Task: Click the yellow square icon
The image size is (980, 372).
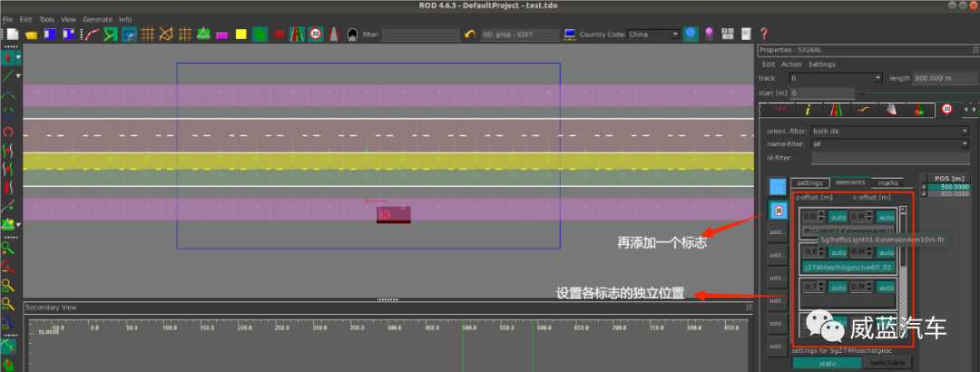Action: pos(240,34)
